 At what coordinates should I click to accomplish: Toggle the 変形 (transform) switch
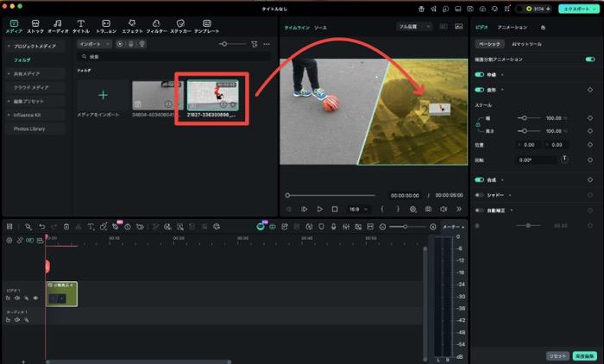pyautogui.click(x=479, y=90)
